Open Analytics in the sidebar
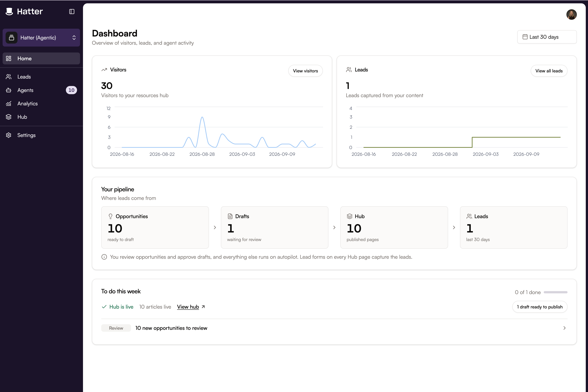 (x=41, y=103)
